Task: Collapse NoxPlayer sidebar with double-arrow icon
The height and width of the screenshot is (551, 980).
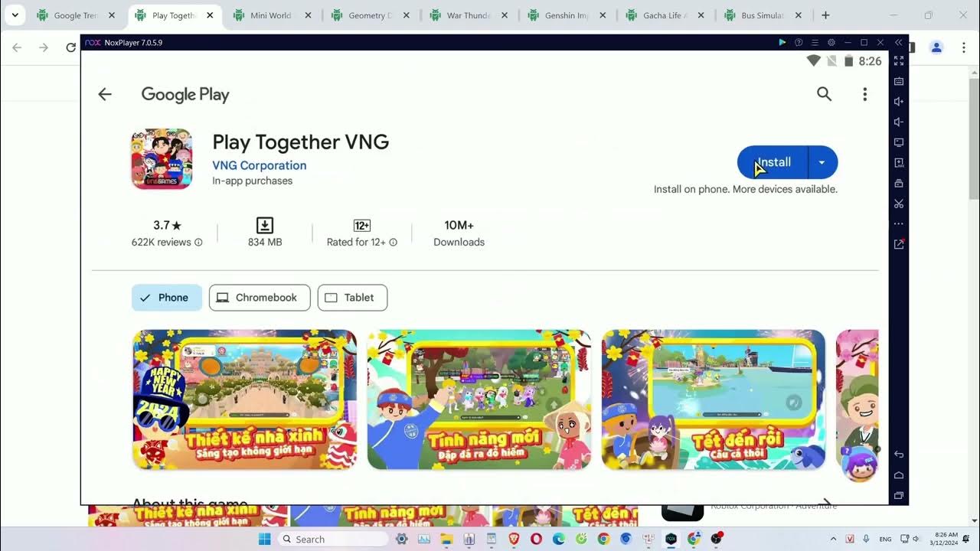Action: 899,43
